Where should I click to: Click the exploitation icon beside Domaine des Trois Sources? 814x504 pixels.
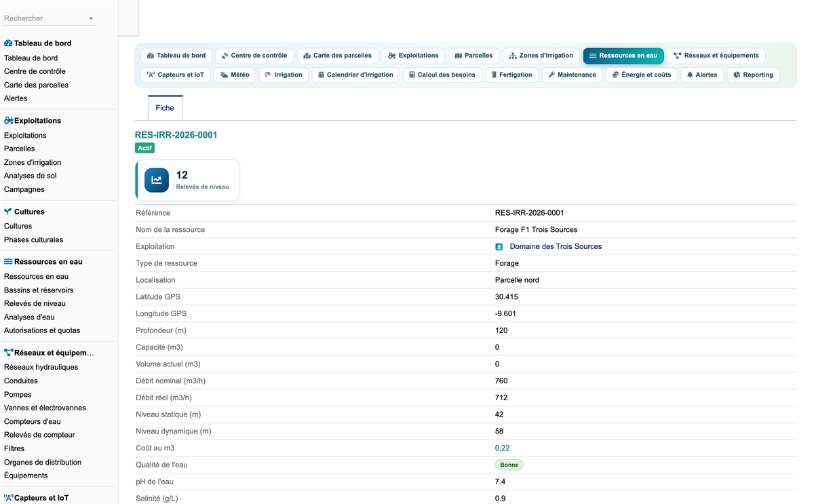pos(499,247)
